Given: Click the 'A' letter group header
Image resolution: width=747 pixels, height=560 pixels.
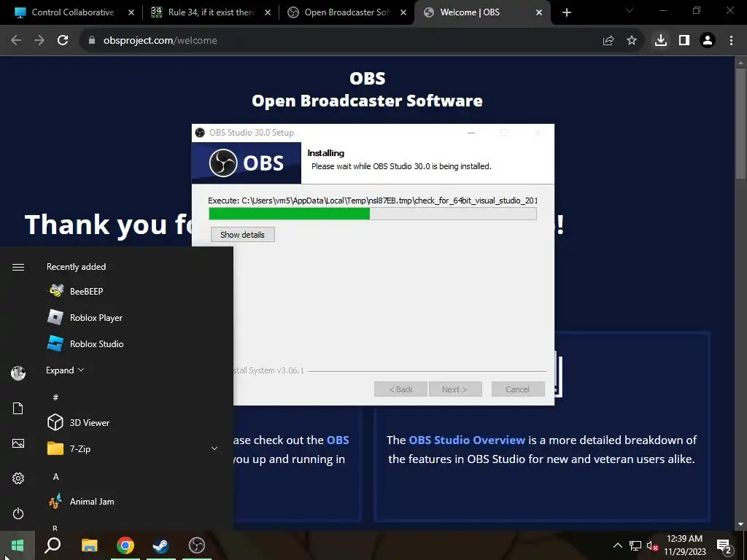Looking at the screenshot, I should [x=55, y=477].
